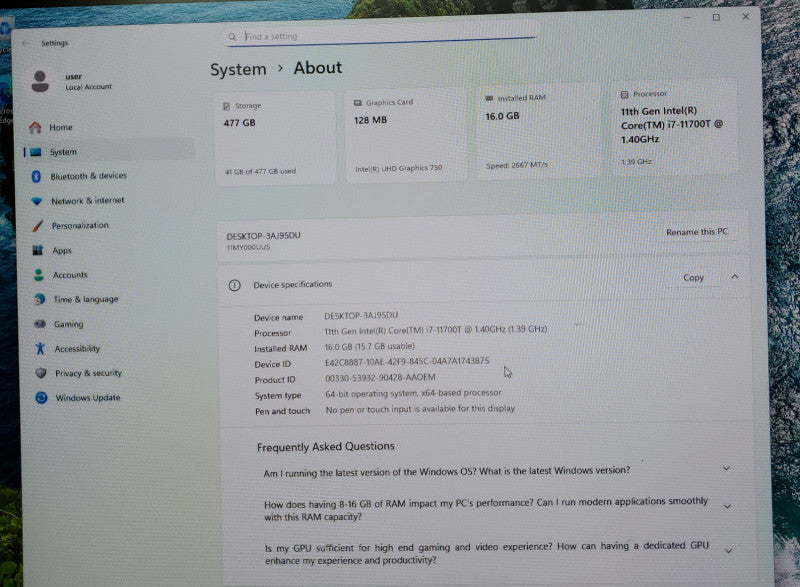The width and height of the screenshot is (800, 587).
Task: Click the Accounts person icon
Action: point(39,275)
